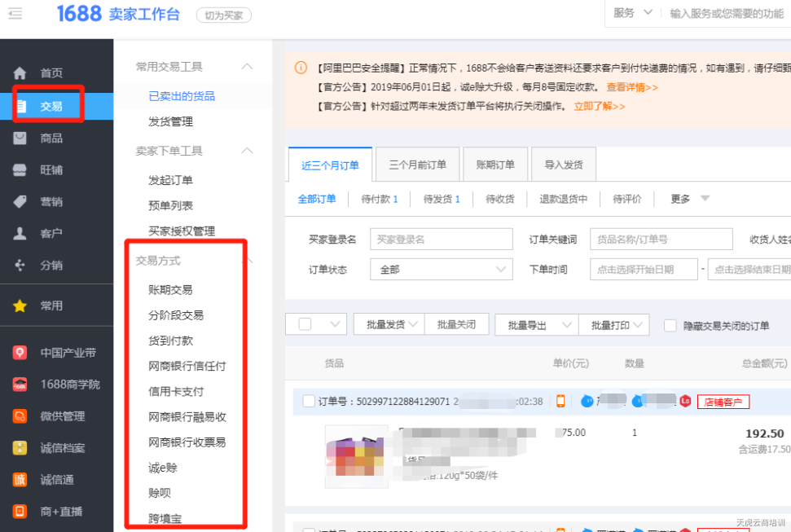The height and width of the screenshot is (532, 791).
Task: Collapse the 常用交易工具 section
Action: (247, 67)
